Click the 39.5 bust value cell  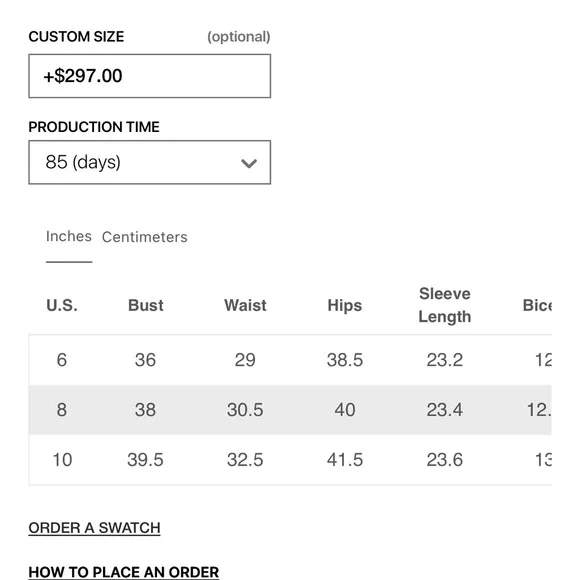pyautogui.click(x=145, y=460)
